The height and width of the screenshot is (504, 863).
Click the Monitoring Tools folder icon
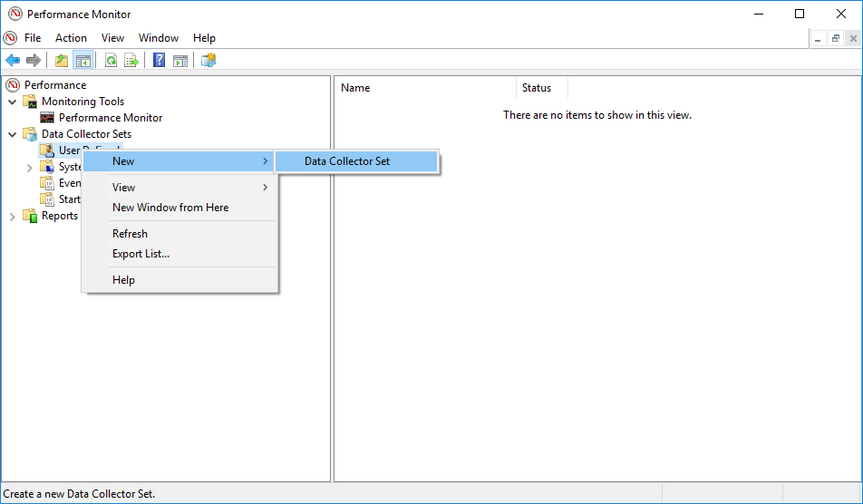coord(30,102)
